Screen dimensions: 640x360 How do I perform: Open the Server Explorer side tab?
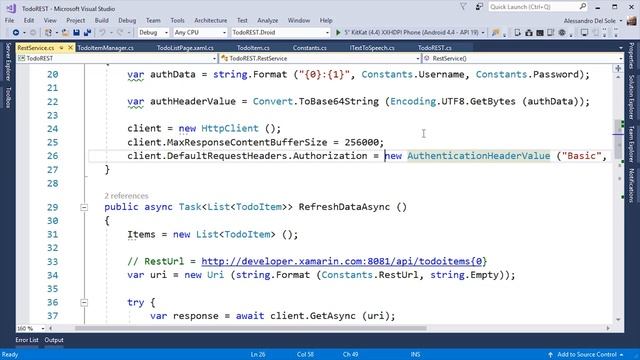(8, 61)
